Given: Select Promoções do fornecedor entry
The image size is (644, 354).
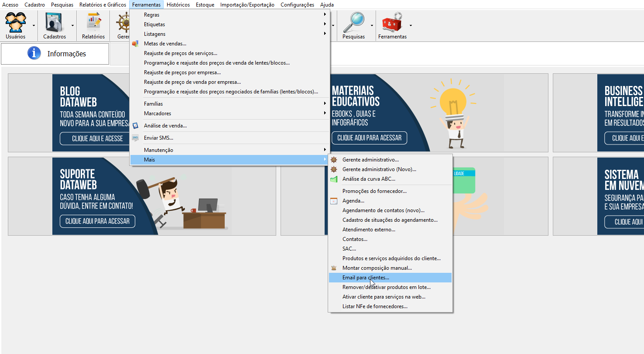Looking at the screenshot, I should pos(390,191).
